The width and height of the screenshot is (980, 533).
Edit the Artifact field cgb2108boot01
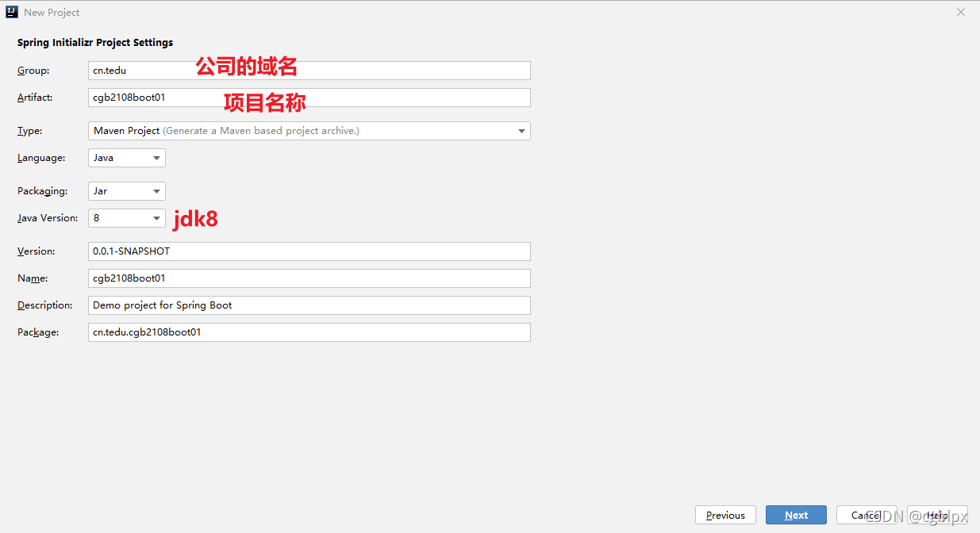(x=309, y=98)
